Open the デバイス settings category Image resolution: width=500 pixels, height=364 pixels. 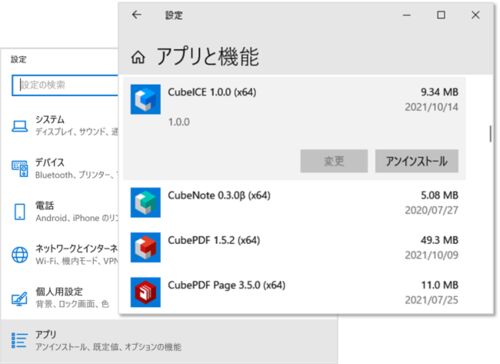(60, 169)
